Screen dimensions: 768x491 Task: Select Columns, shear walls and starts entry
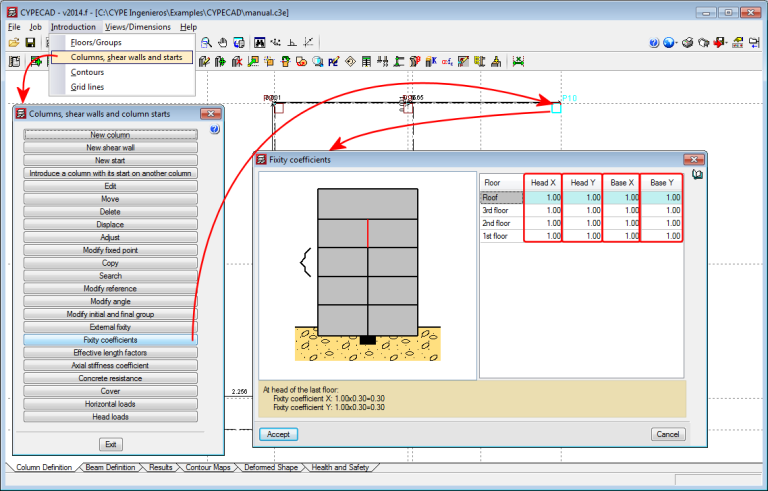pyautogui.click(x=122, y=57)
